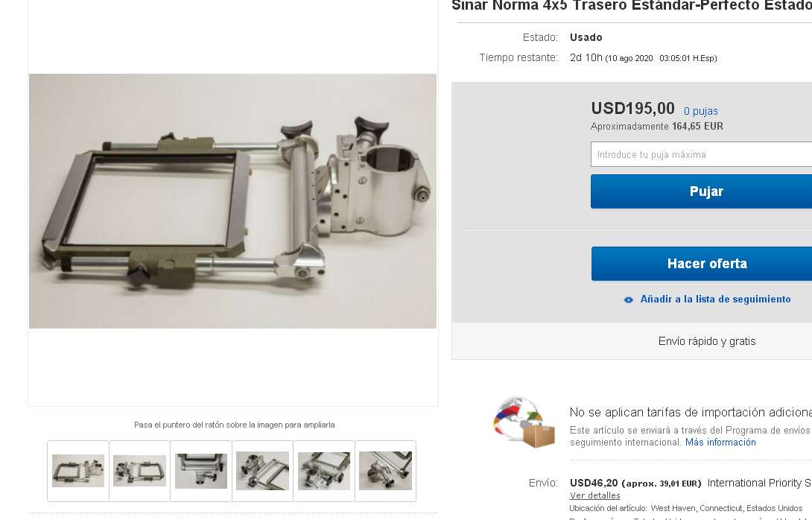Click the image zoom hint text

pyautogui.click(x=234, y=425)
